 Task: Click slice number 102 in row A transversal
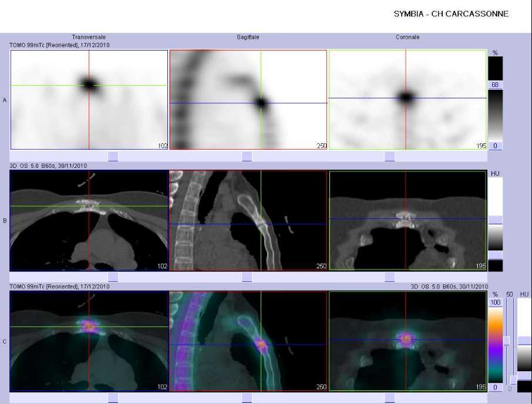[x=163, y=146]
